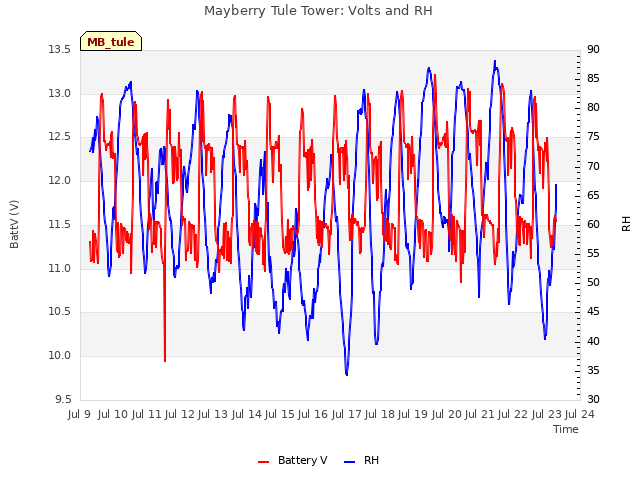Click the RH right axis title
The image size is (640, 480).
click(x=626, y=224)
